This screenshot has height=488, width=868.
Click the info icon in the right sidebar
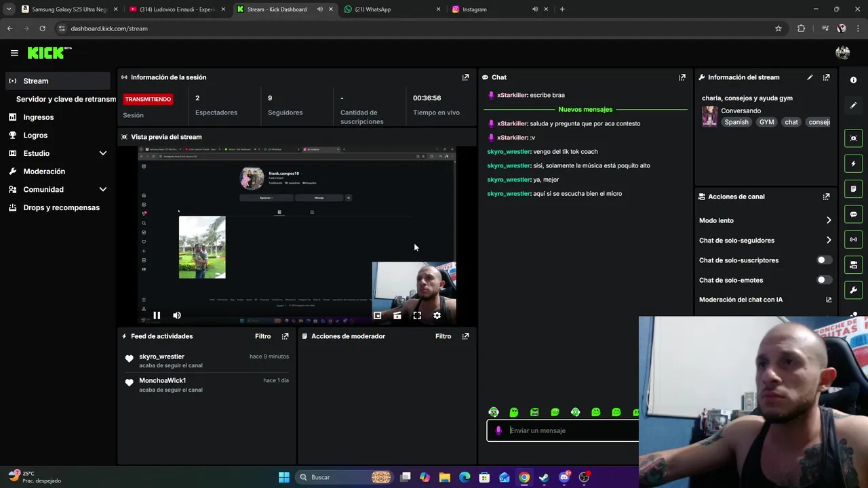(853, 80)
